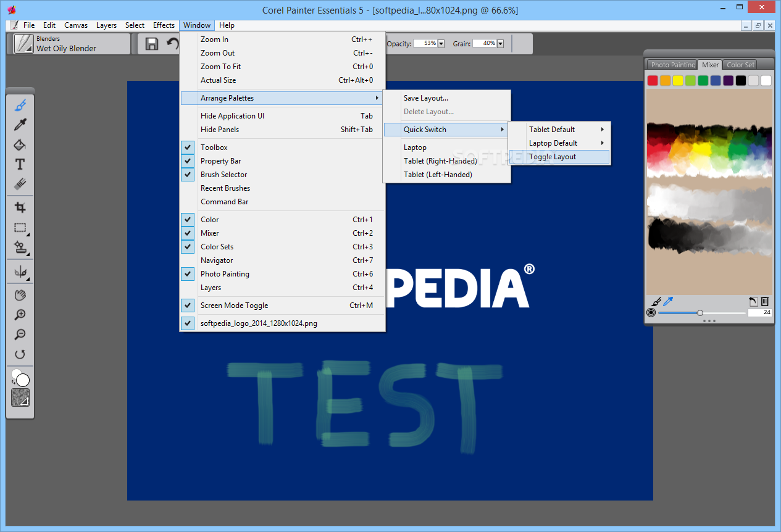Open the Grain percentage dropdown arrow
Image resolution: width=781 pixels, height=532 pixels.
coord(501,44)
